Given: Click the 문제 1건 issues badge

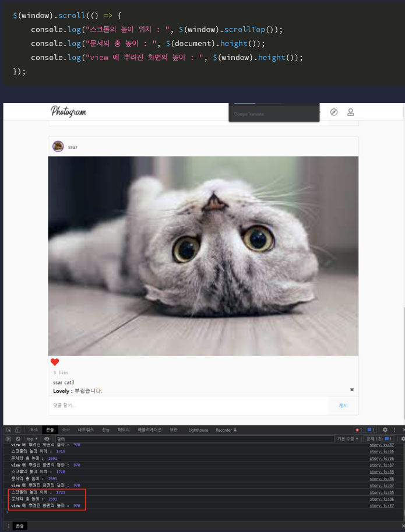Looking at the screenshot, I should coord(379,439).
